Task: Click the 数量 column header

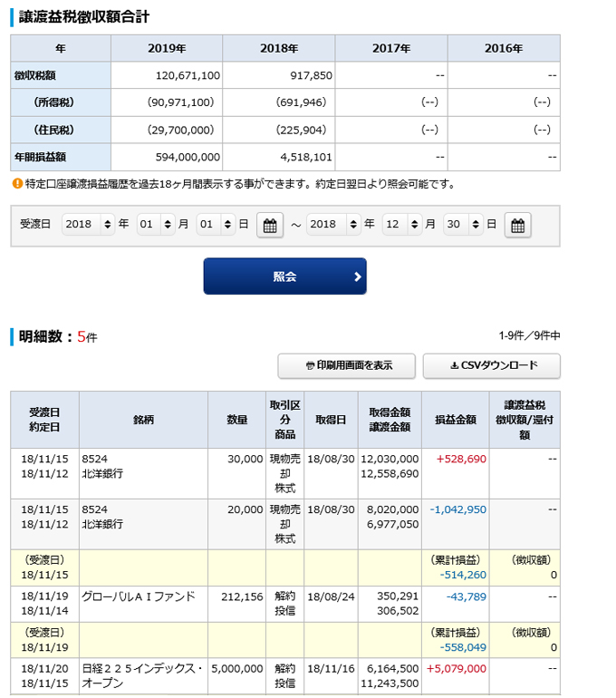Action: (x=236, y=420)
